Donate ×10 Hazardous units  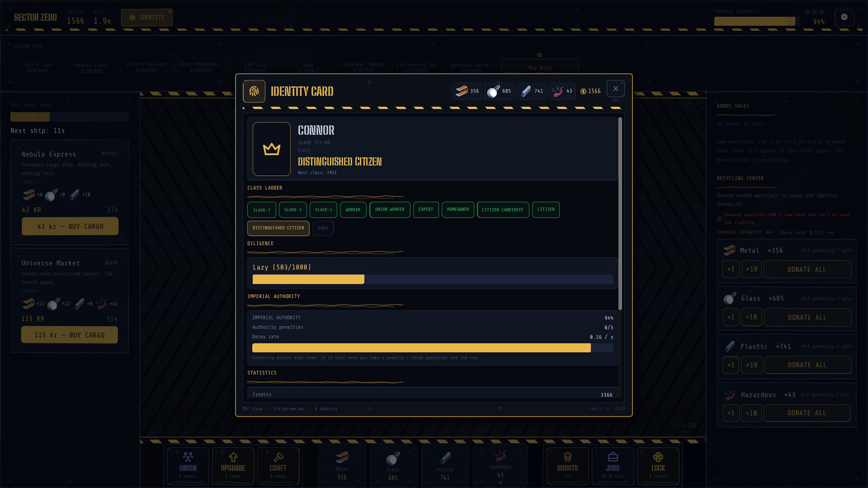[751, 413]
